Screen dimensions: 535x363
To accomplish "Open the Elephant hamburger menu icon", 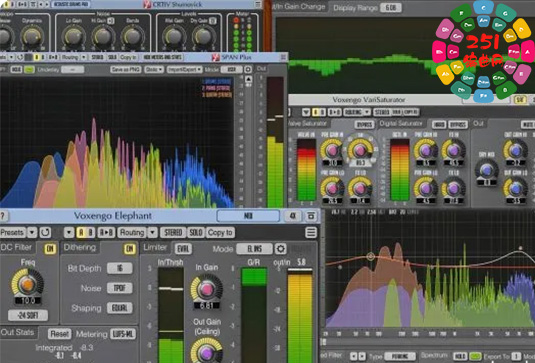I will pyautogui.click(x=311, y=233).
